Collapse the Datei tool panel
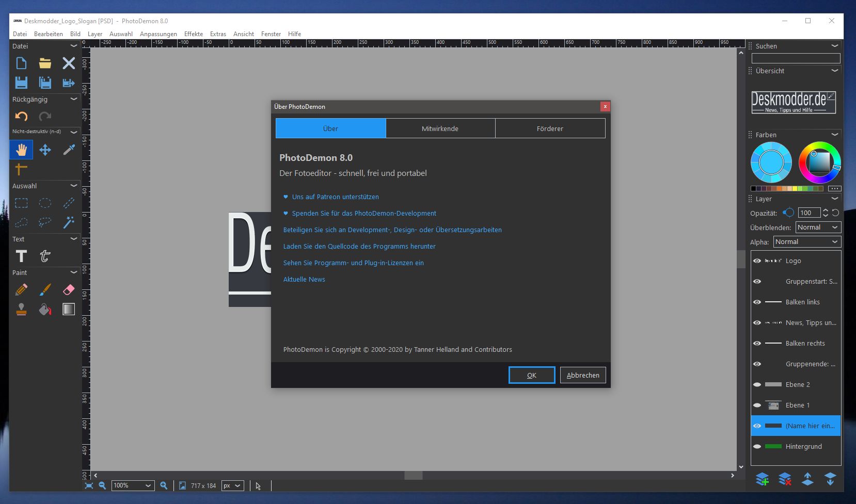856x504 pixels. (73, 46)
